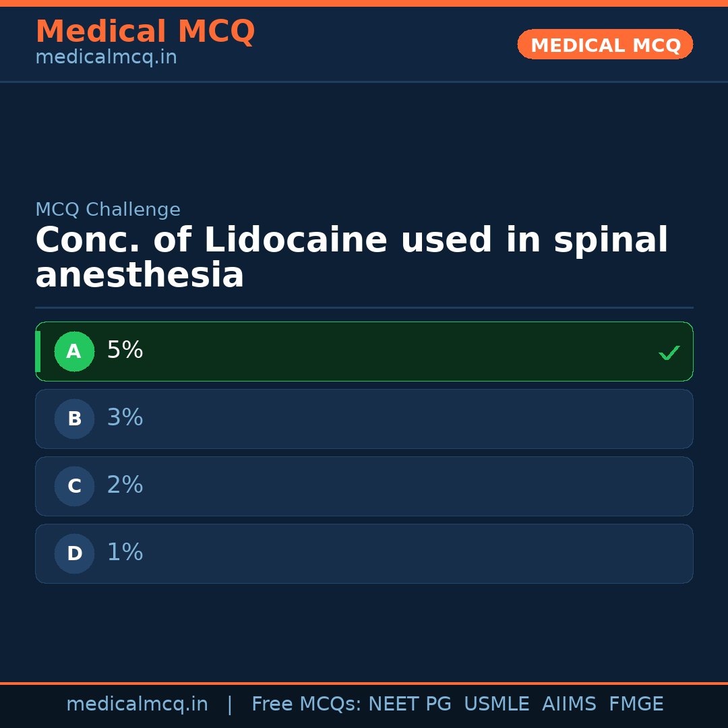The width and height of the screenshot is (728, 728).
Task: Pick the 2% answer text
Action: pos(125,485)
